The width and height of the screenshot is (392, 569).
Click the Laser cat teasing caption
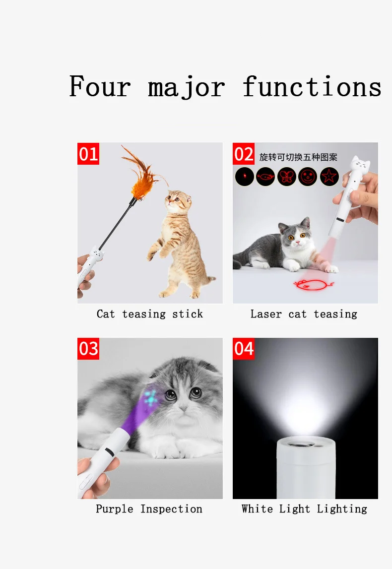[304, 314]
